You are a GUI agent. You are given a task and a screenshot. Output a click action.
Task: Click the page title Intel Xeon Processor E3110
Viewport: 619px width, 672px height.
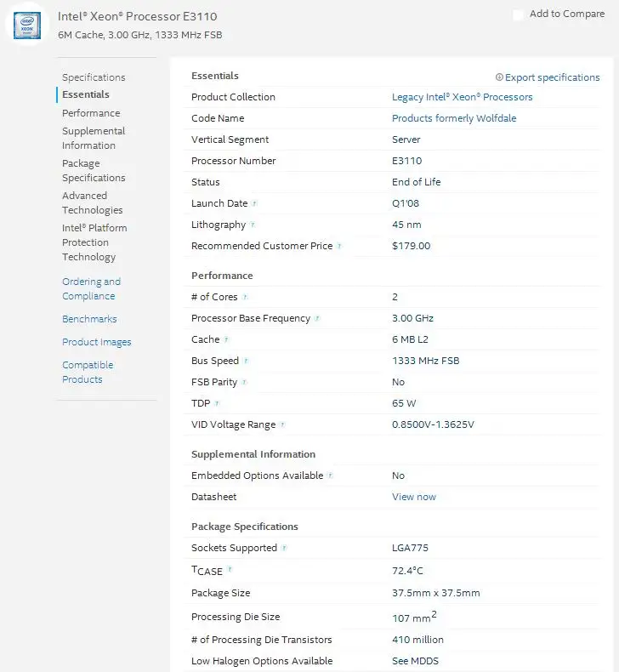tap(138, 16)
